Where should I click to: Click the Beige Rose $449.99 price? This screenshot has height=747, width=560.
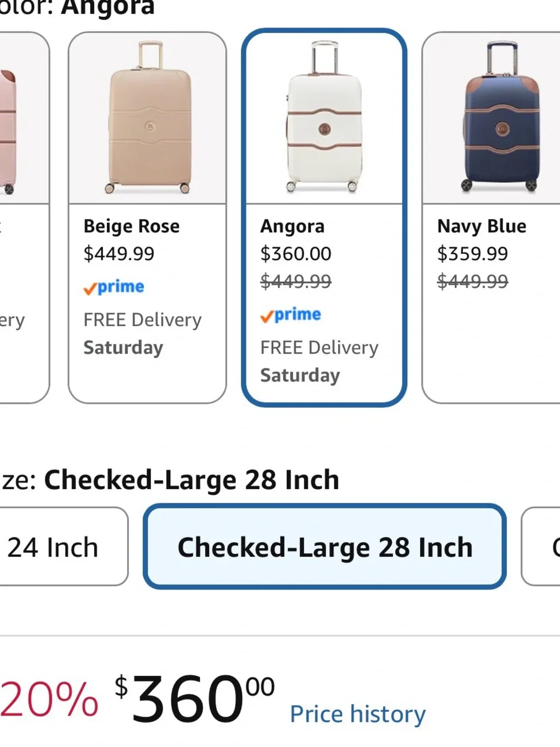pos(119,254)
